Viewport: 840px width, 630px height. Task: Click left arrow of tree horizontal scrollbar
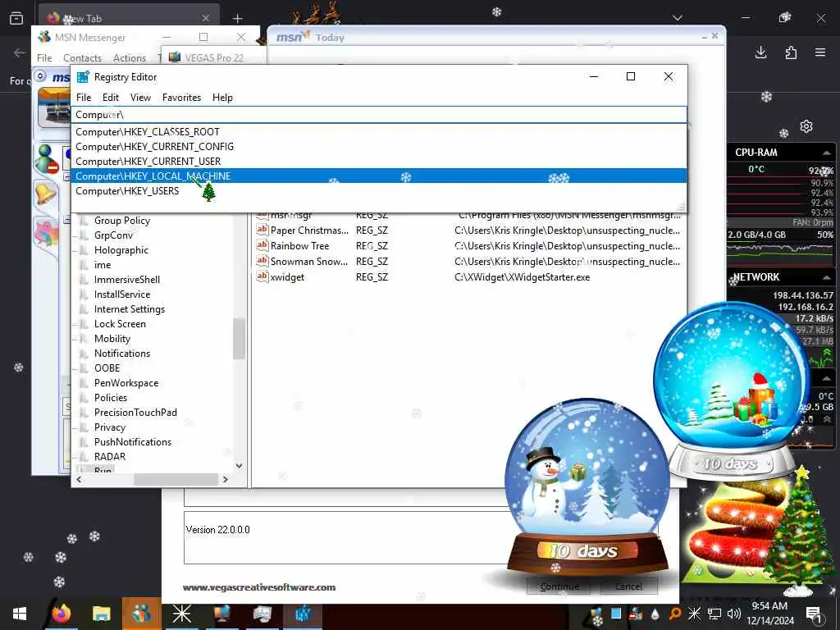(79, 479)
